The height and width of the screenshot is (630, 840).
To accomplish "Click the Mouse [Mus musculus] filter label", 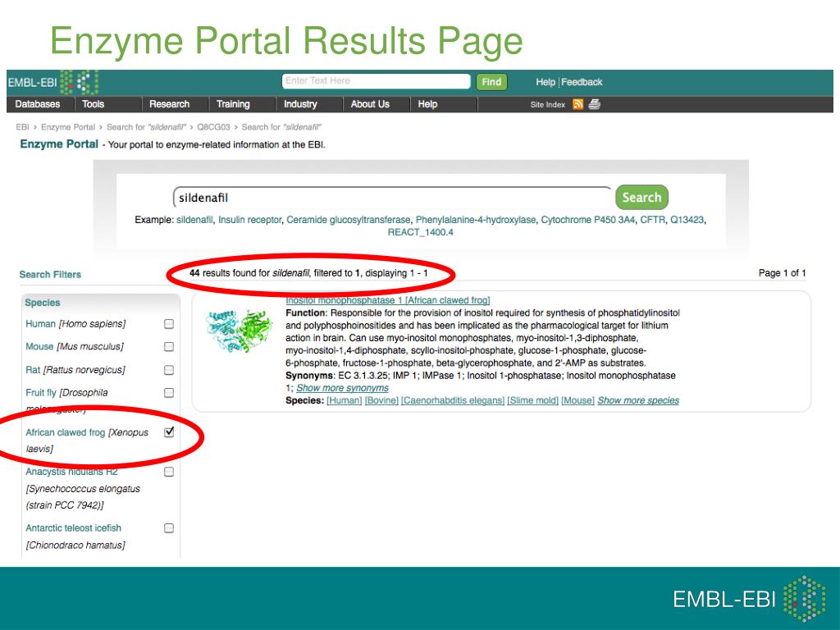I will coord(75,347).
